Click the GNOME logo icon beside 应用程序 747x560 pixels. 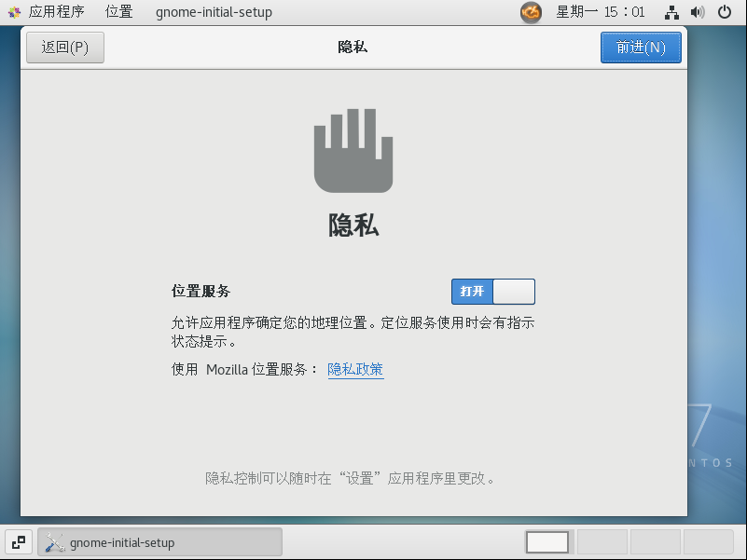tap(13, 11)
